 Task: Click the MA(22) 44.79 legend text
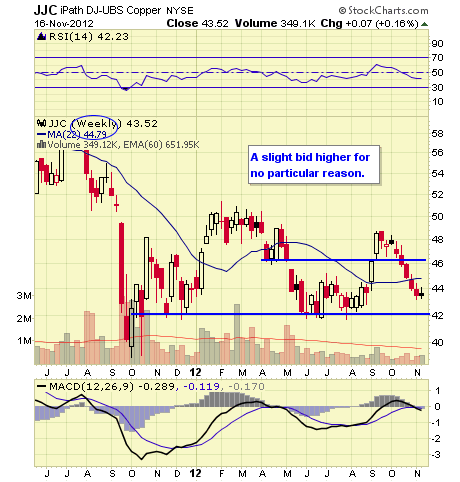(x=77, y=134)
